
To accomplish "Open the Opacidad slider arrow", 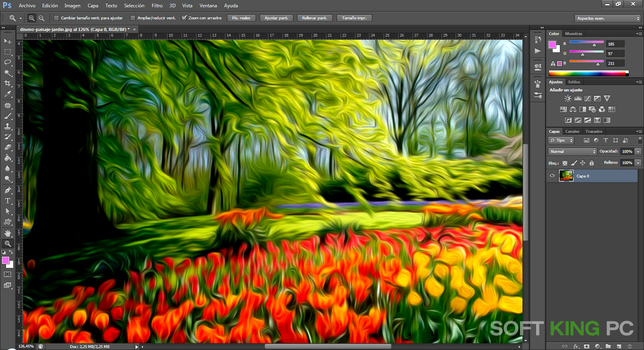I will (638, 152).
